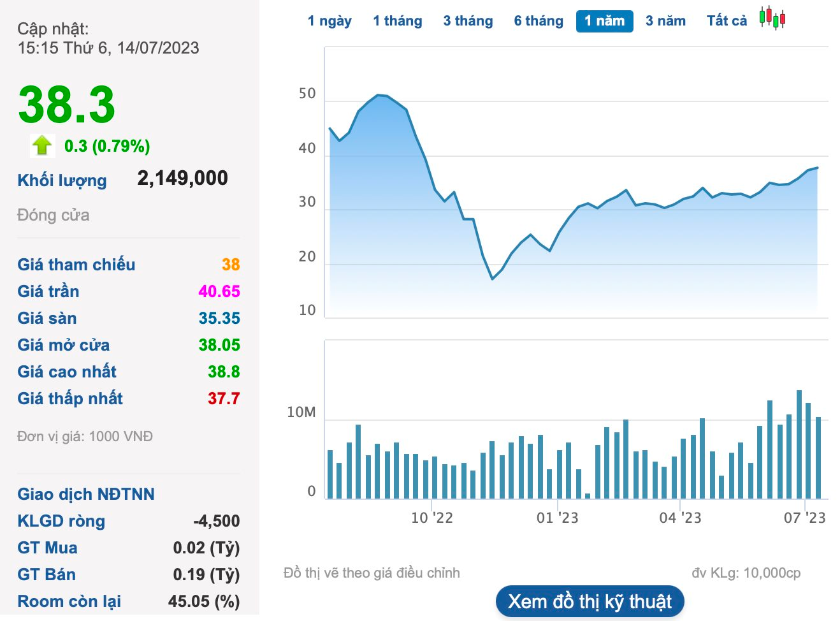Click ceiling price value 40.65
The height and width of the screenshot is (621, 840).
[219, 291]
